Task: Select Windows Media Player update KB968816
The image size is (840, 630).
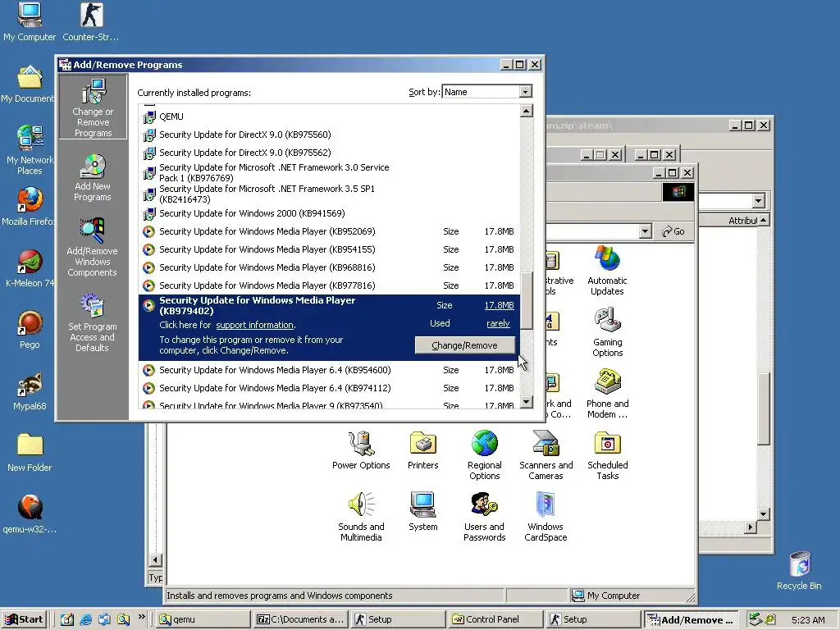Action: (329, 267)
